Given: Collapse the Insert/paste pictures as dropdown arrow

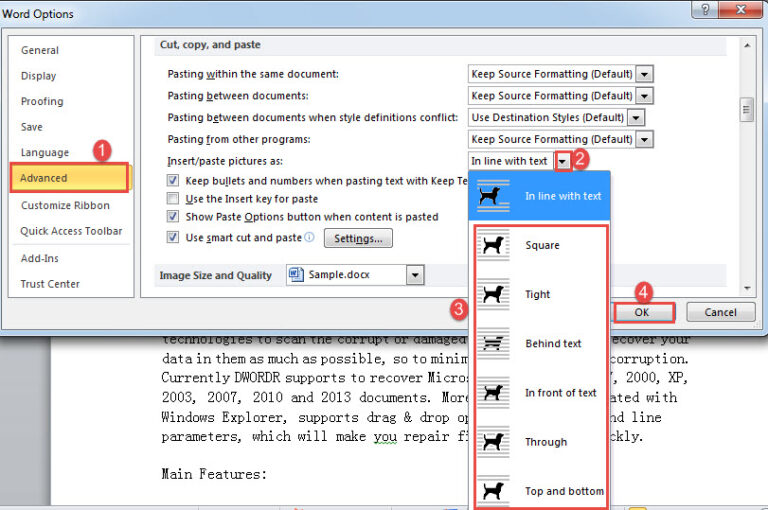Looking at the screenshot, I should [563, 161].
